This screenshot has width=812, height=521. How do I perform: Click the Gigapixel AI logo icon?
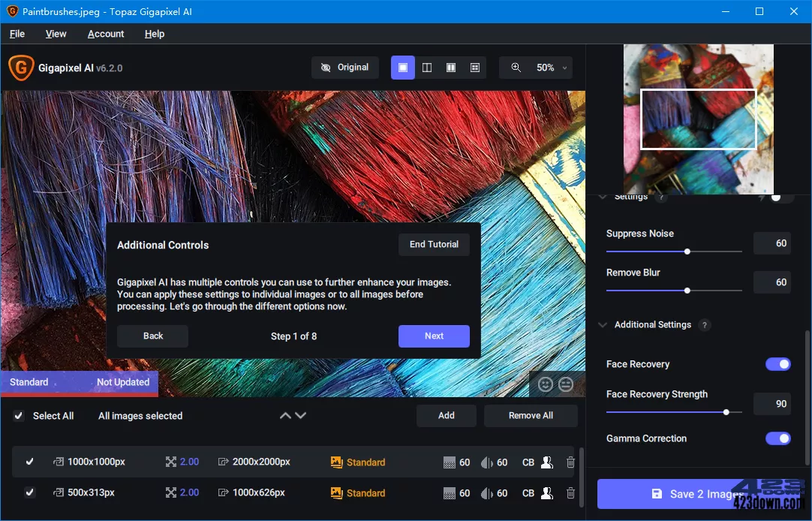[21, 68]
